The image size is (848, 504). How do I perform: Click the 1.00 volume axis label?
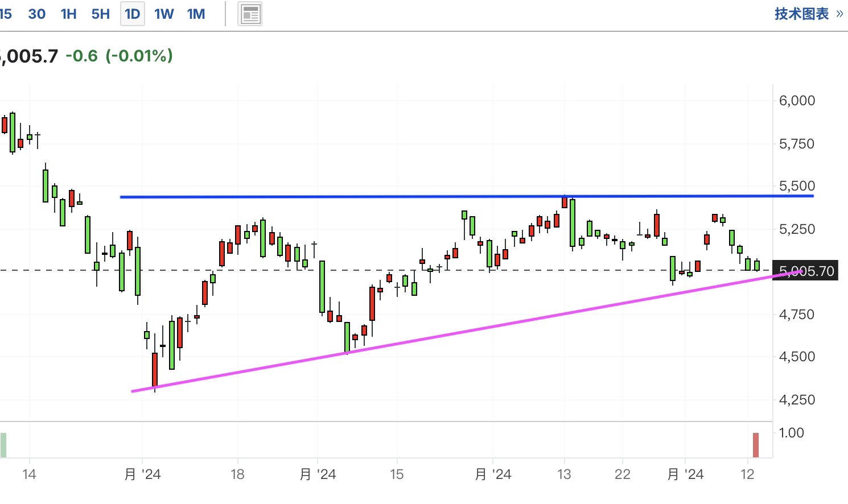click(792, 433)
